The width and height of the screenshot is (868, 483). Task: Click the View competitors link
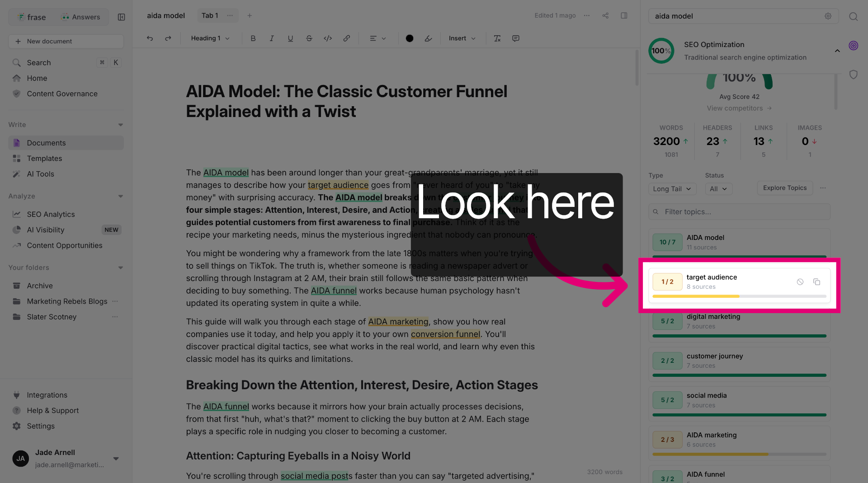point(739,108)
